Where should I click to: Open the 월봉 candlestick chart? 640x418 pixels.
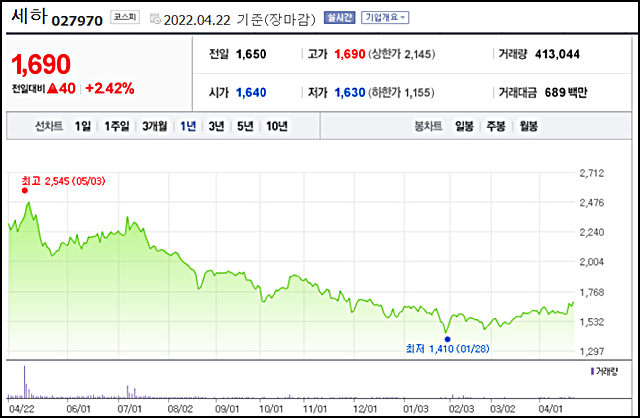click(x=529, y=126)
